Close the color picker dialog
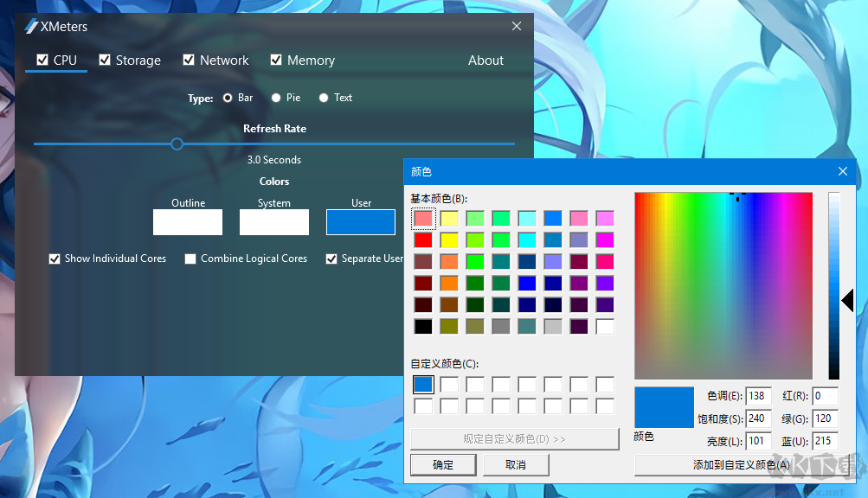This screenshot has height=498, width=868. [x=843, y=171]
